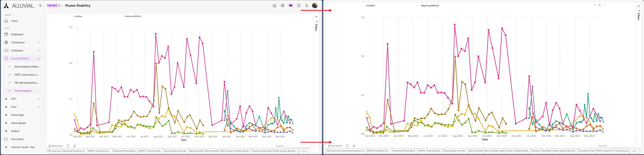The height and width of the screenshot is (155, 644).
Task: Enter fullscreen using the header expand icon
Action: pyautogui.click(x=282, y=6)
